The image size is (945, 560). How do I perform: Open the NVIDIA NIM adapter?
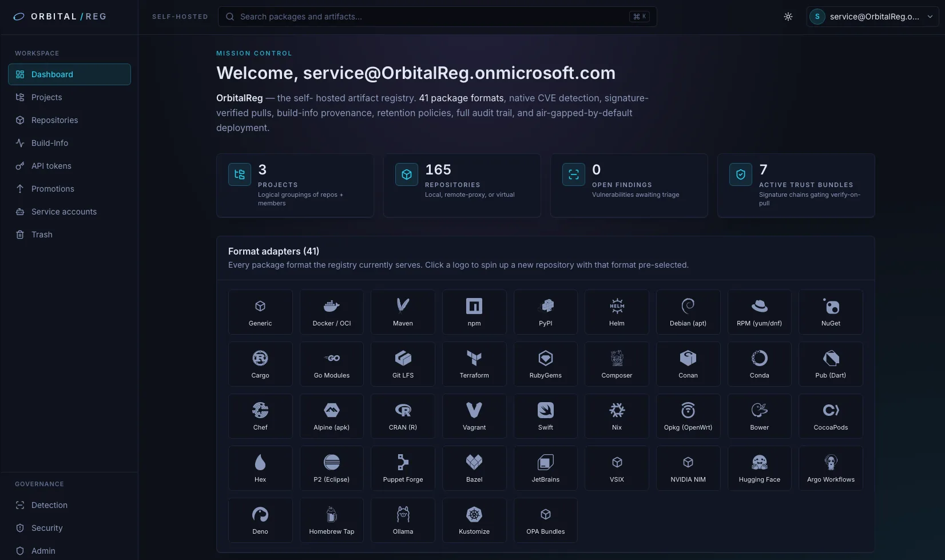tap(688, 468)
